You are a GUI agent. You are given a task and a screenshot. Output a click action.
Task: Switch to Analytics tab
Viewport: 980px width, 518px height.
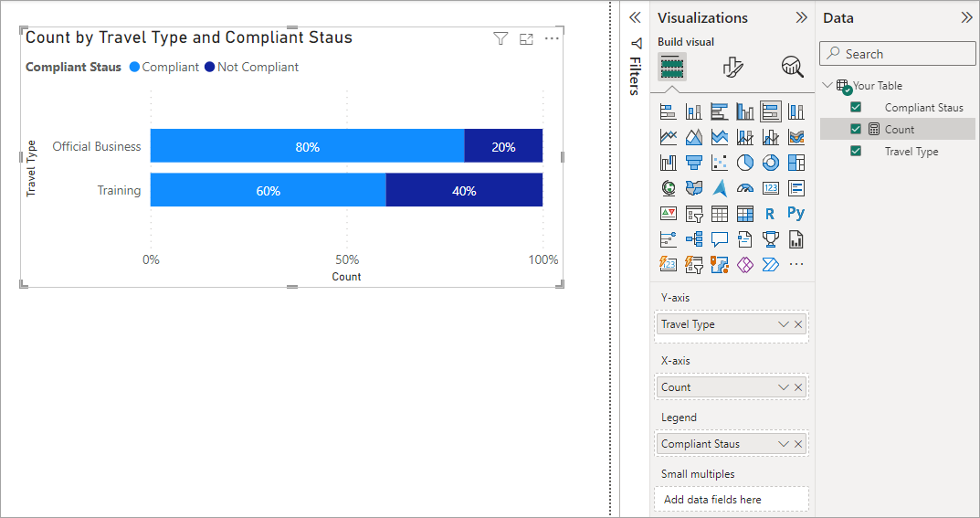click(x=793, y=66)
